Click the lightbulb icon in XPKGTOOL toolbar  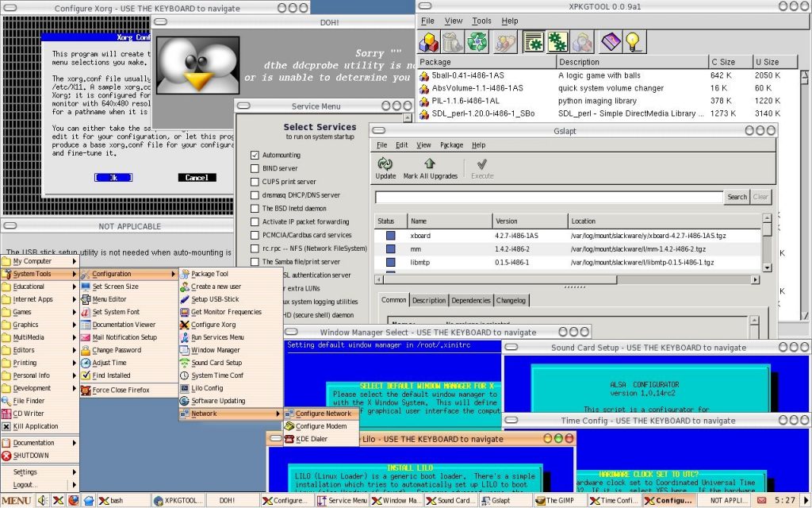pyautogui.click(x=632, y=41)
